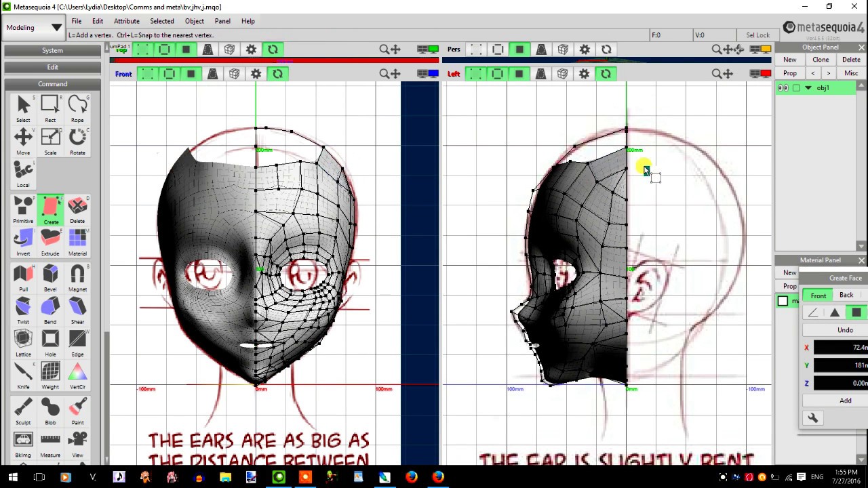Open the Sculpt tool
The height and width of the screenshot is (488, 868).
coord(23,411)
